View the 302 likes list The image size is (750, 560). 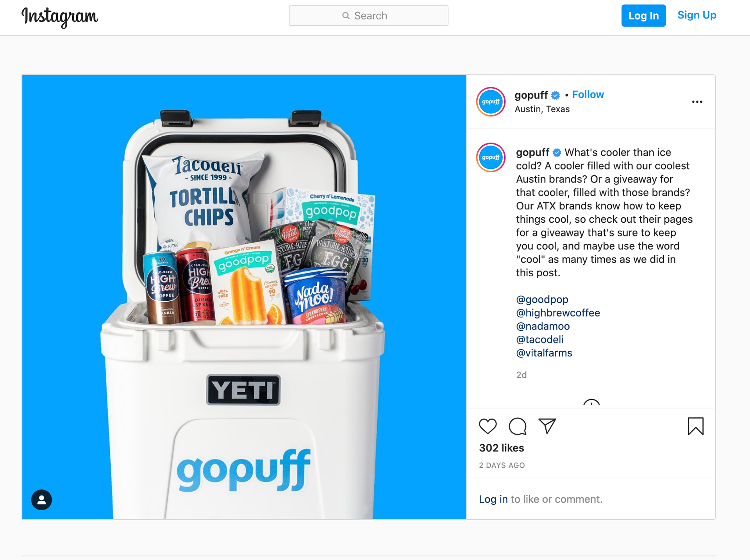pyautogui.click(x=501, y=448)
